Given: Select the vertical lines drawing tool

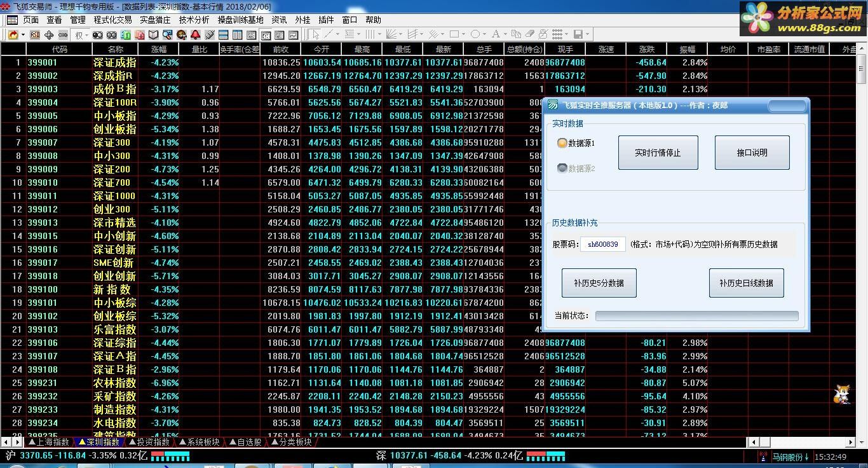Looking at the screenshot, I should (370, 34).
